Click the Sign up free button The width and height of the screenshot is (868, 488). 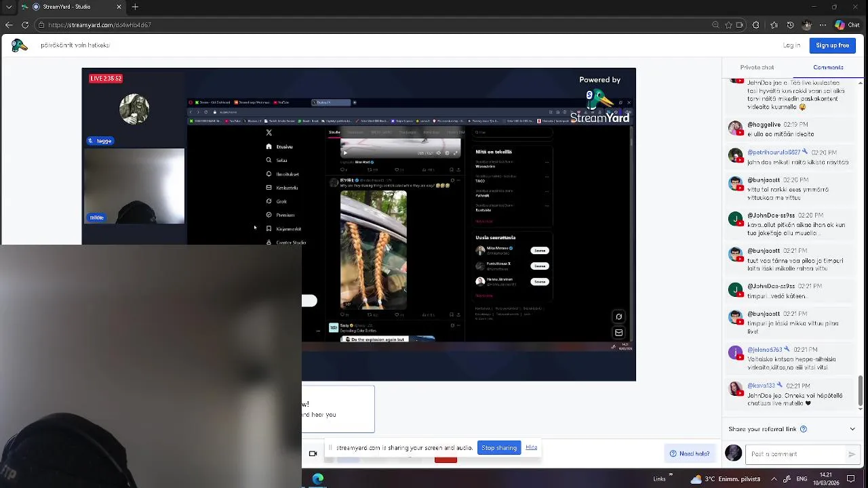click(x=832, y=45)
